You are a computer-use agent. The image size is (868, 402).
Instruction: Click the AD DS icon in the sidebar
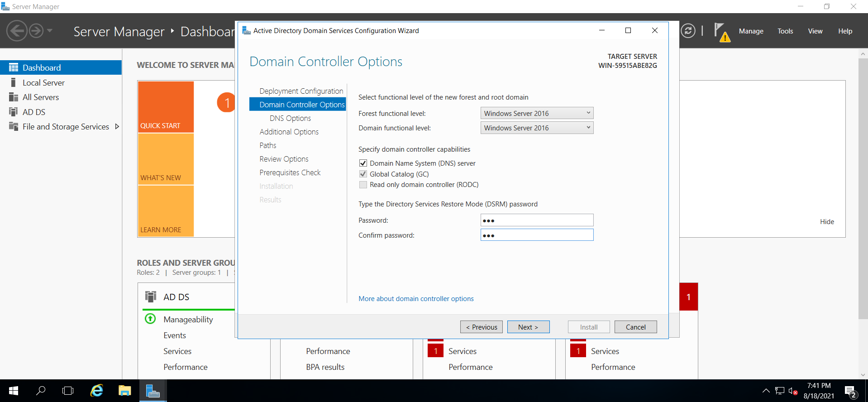(14, 112)
